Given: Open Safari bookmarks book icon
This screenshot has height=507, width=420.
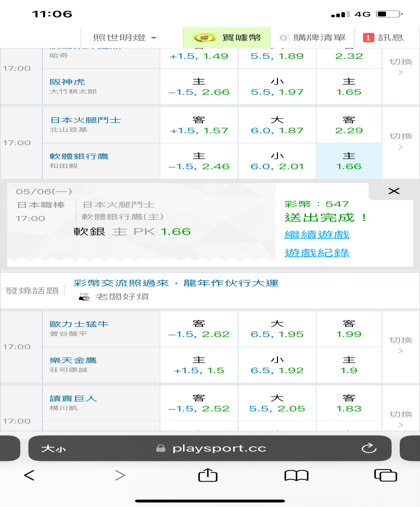Looking at the screenshot, I should coord(296,476).
